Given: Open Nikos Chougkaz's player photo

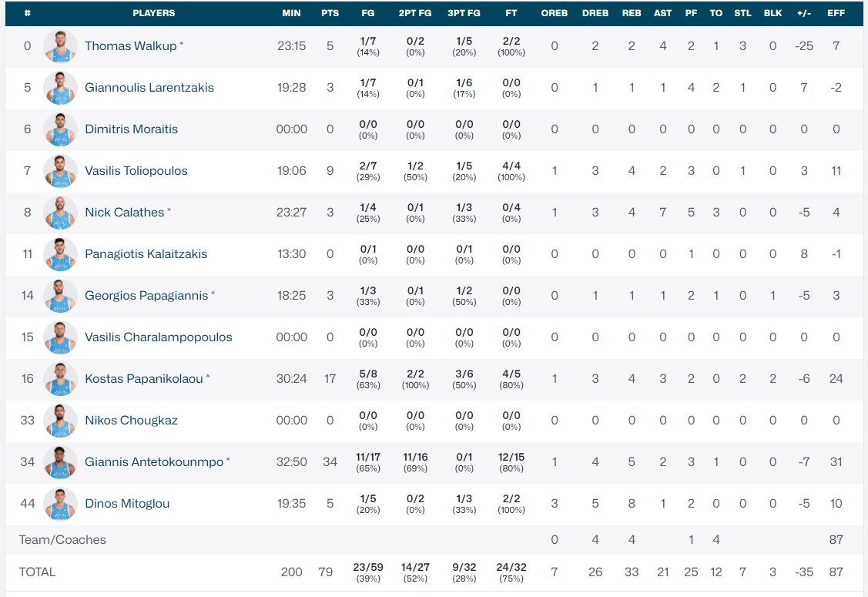Looking at the screenshot, I should (x=60, y=421).
